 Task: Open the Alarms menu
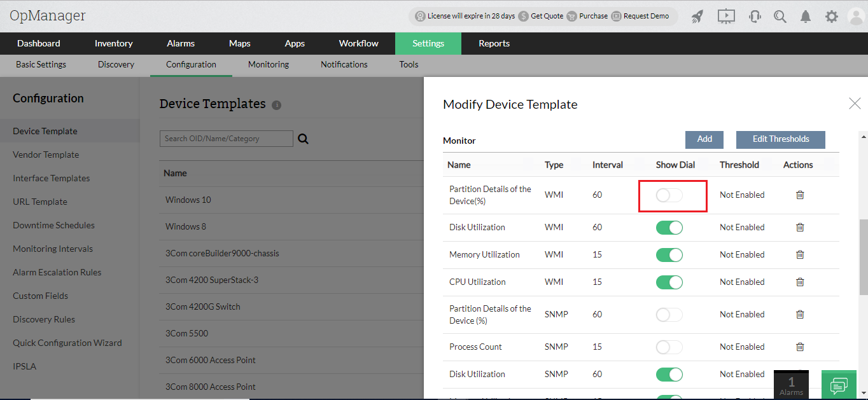[181, 43]
